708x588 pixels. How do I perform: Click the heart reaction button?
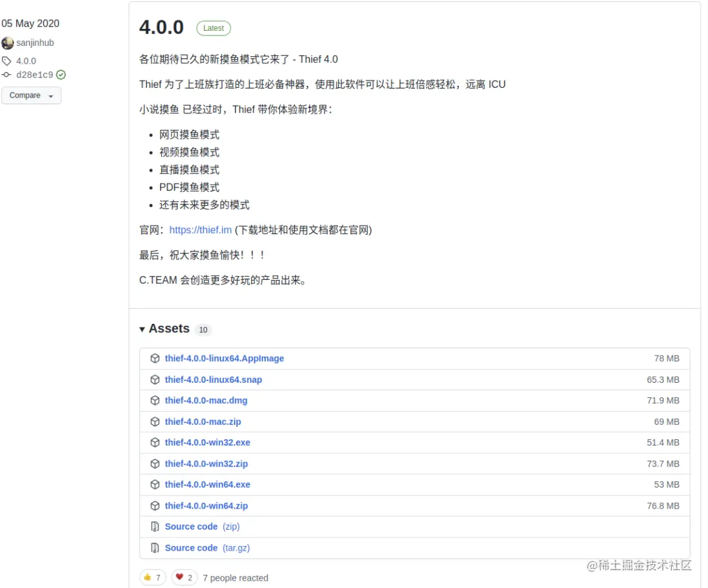pos(184,578)
